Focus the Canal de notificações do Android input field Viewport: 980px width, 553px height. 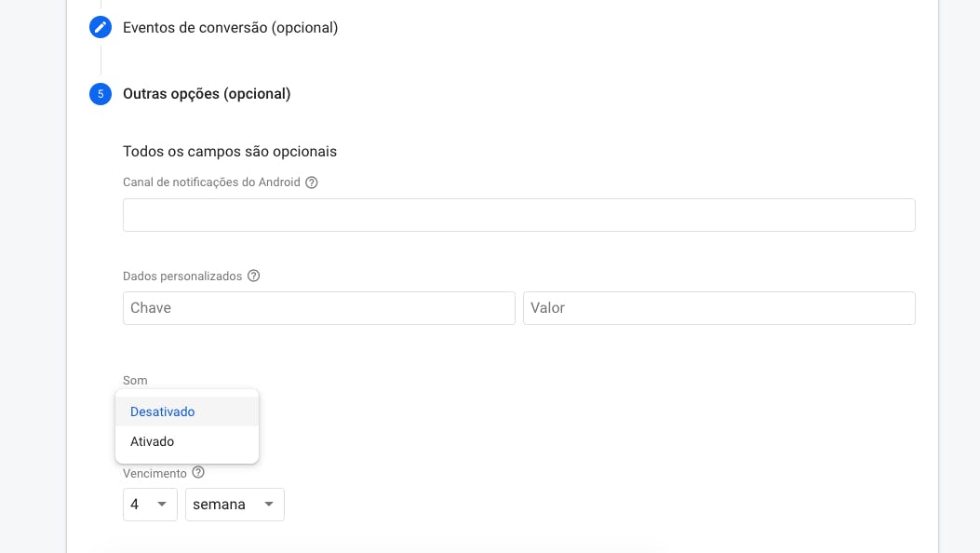coord(518,214)
